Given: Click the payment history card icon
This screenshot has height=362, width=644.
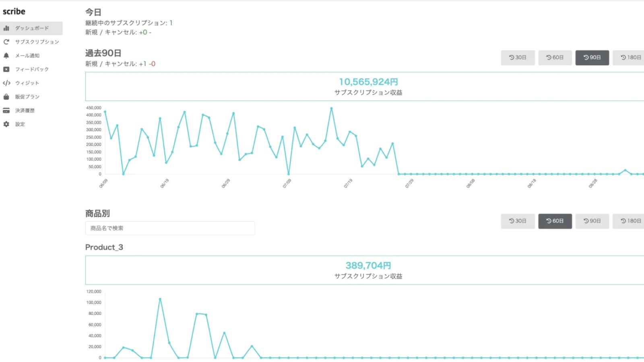Looking at the screenshot, I should point(6,110).
